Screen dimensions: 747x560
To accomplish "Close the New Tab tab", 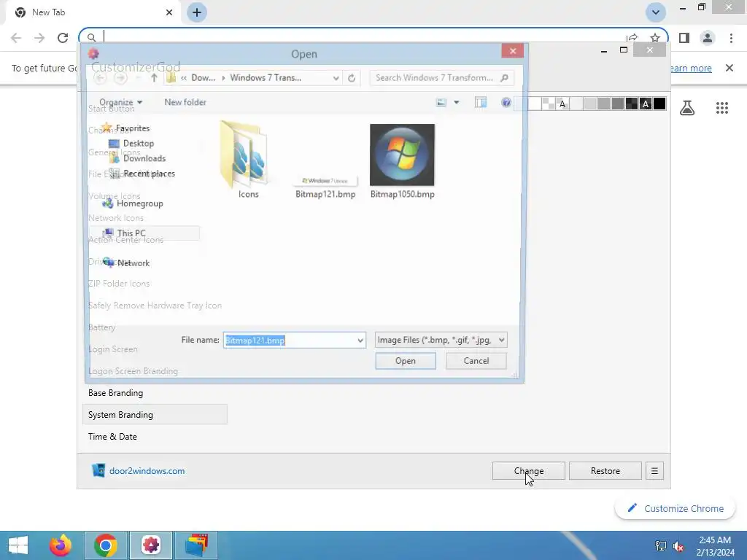I will (x=169, y=12).
